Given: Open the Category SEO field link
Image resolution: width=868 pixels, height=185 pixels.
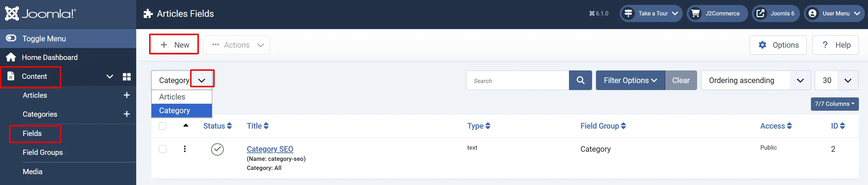Looking at the screenshot, I should 270,149.
